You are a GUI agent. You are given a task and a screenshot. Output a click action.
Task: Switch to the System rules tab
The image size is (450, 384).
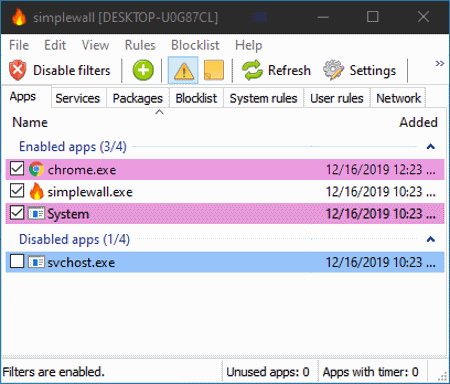(x=263, y=98)
